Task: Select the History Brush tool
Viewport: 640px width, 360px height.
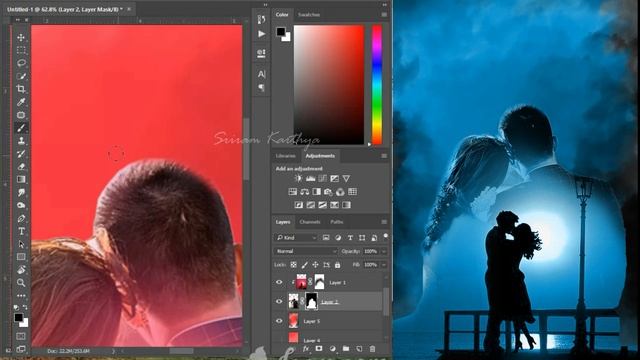Action: 21,153
